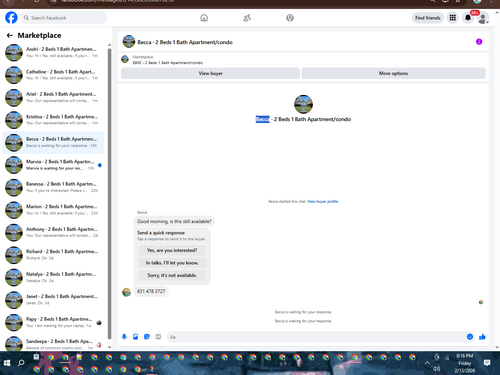Open Ariel's conversation in the list
This screenshot has height=375, width=500.
[x=53, y=97]
